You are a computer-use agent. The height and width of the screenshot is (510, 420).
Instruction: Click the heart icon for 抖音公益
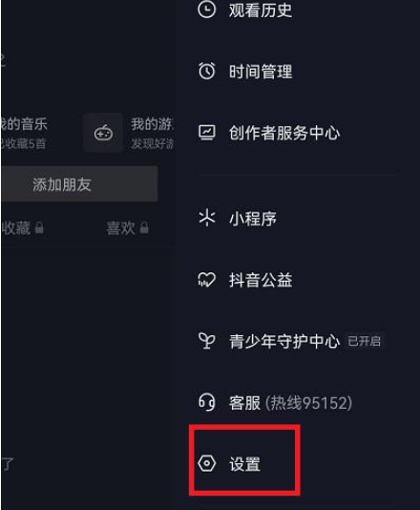[x=207, y=280]
